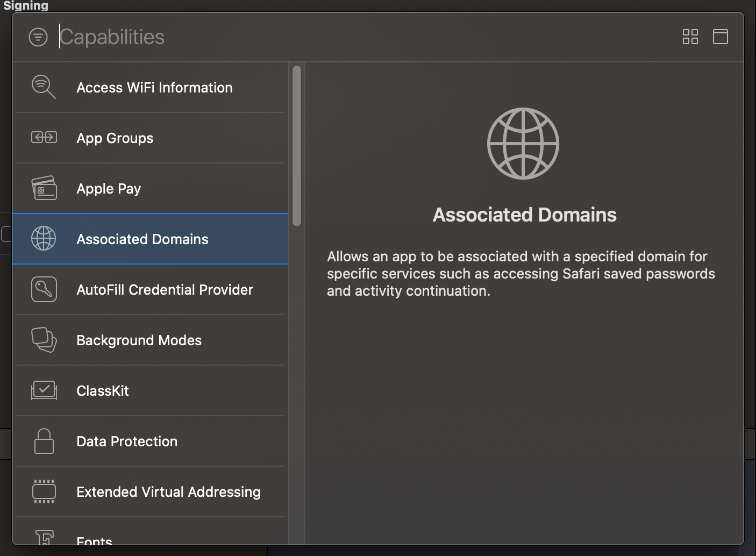Click the Associated Domains globe icon in list
The height and width of the screenshot is (556, 756).
point(44,239)
